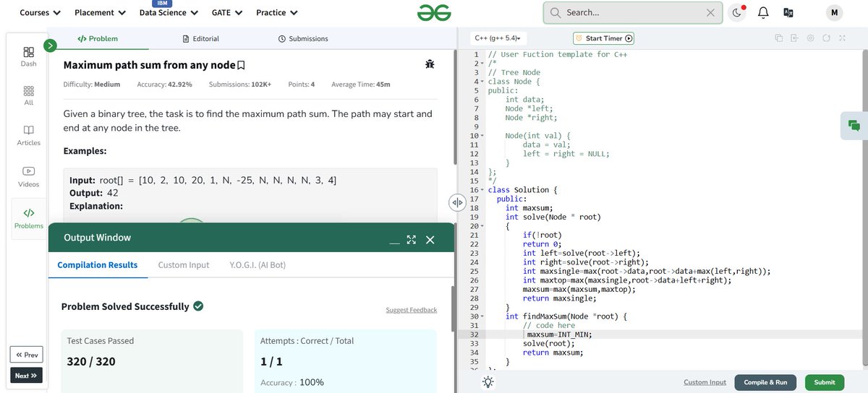This screenshot has width=868, height=393.
Task: Open the M profile avatar
Action: point(834,12)
